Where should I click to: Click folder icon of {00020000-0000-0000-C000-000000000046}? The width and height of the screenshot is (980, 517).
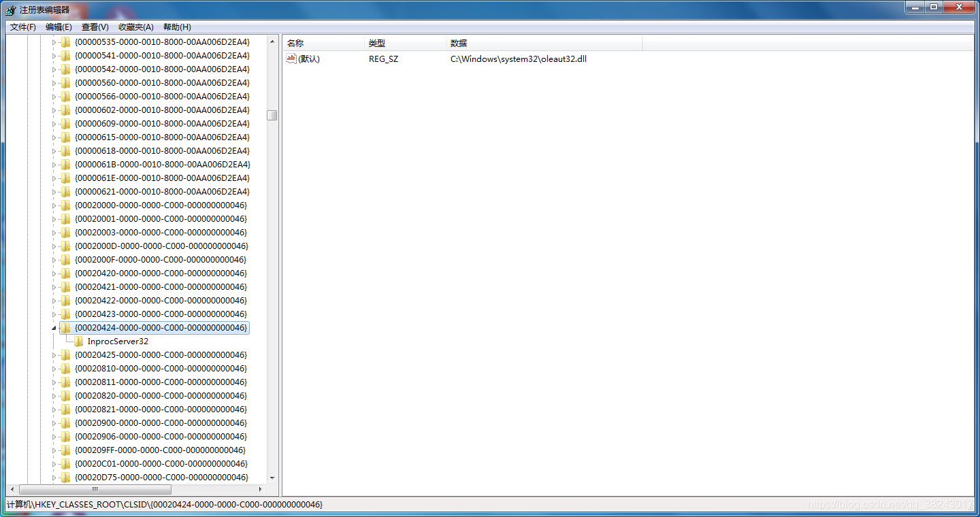tap(65, 205)
